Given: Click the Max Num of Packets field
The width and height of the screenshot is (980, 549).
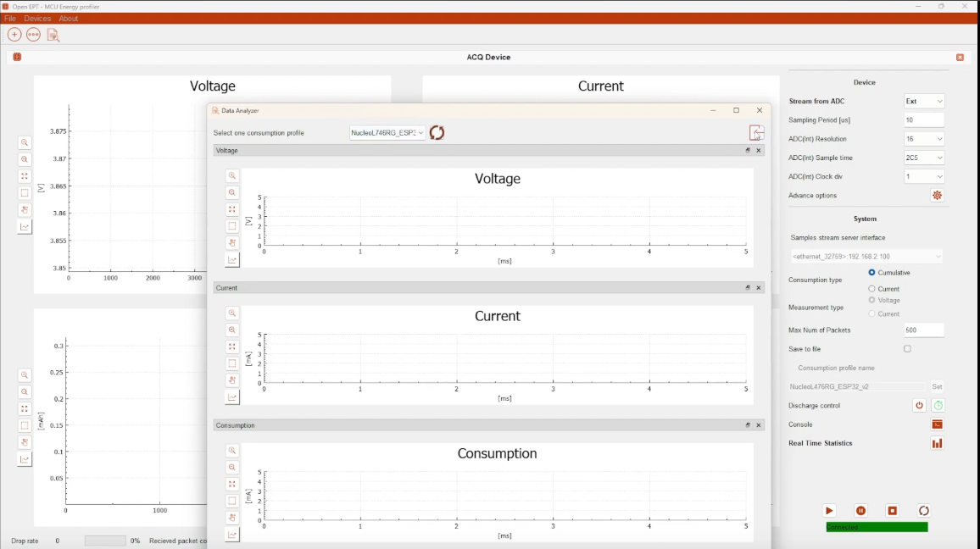Looking at the screenshot, I should click(923, 330).
